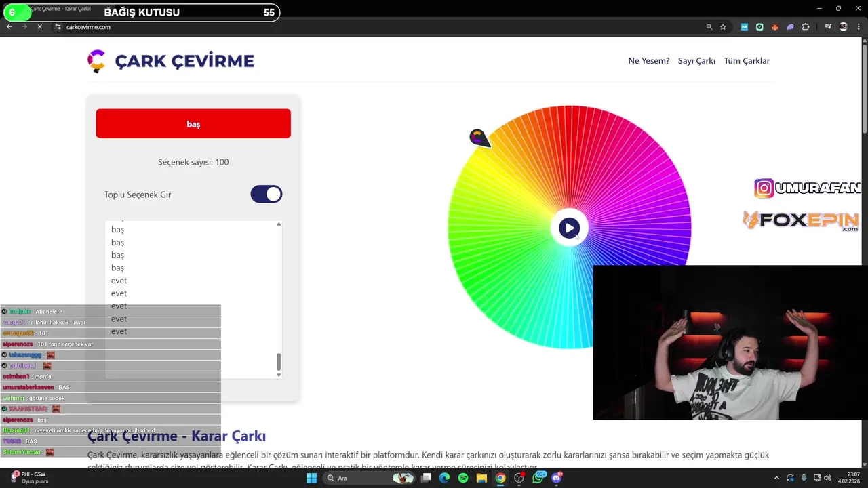Click the sync icon in system tray
Screen dimensions: 868x488
[x=791, y=478]
